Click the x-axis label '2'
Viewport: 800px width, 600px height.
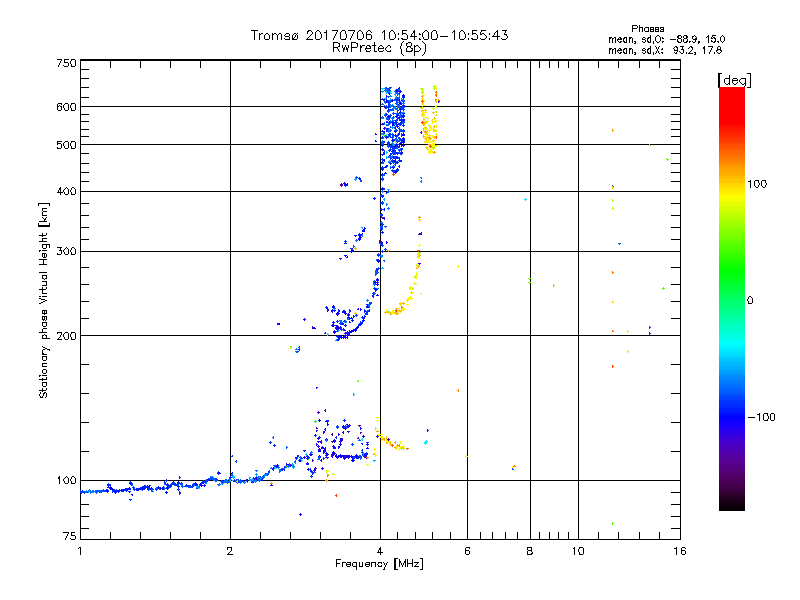point(230,551)
